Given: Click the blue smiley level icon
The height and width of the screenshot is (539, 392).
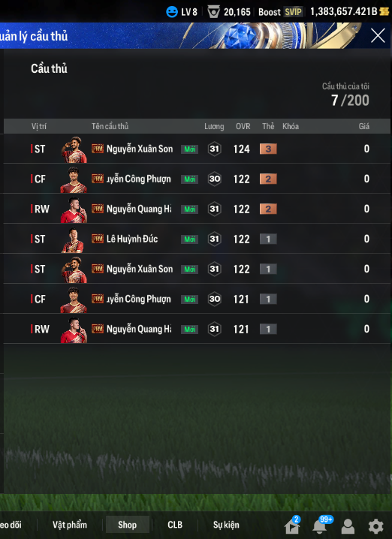Looking at the screenshot, I should (171, 12).
